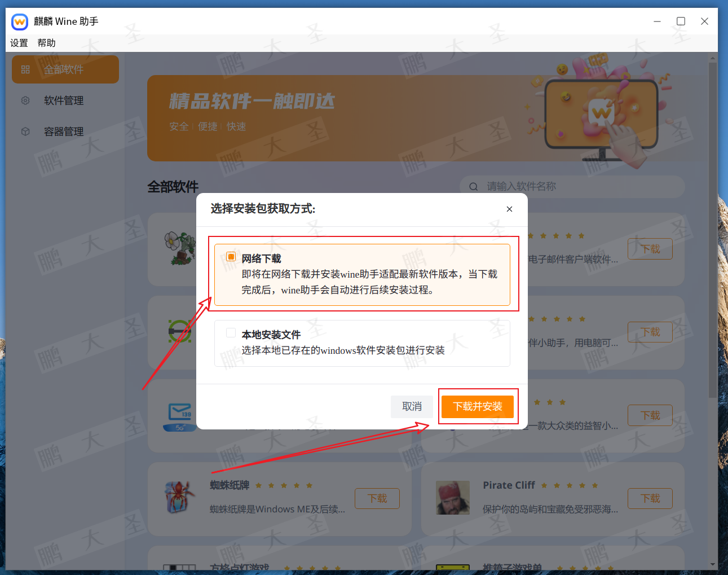Screen dimensions: 728x575
Task: Click the vertical scrollbar of software list
Action: [713, 230]
